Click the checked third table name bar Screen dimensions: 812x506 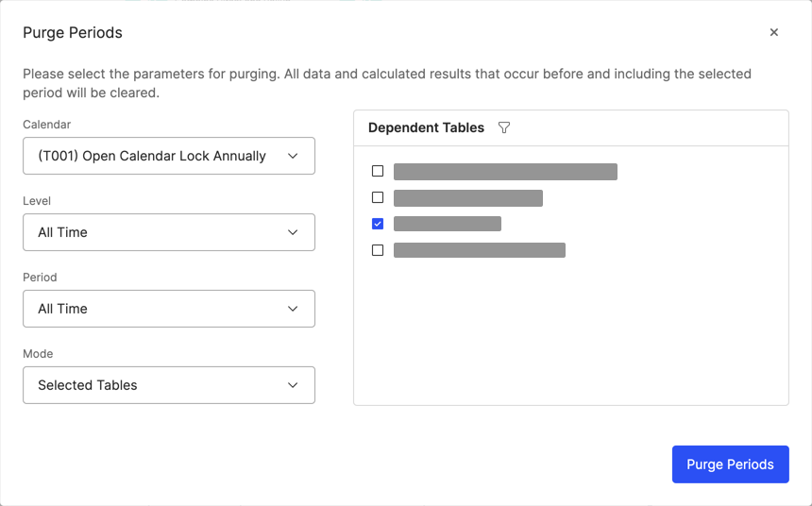coord(447,224)
